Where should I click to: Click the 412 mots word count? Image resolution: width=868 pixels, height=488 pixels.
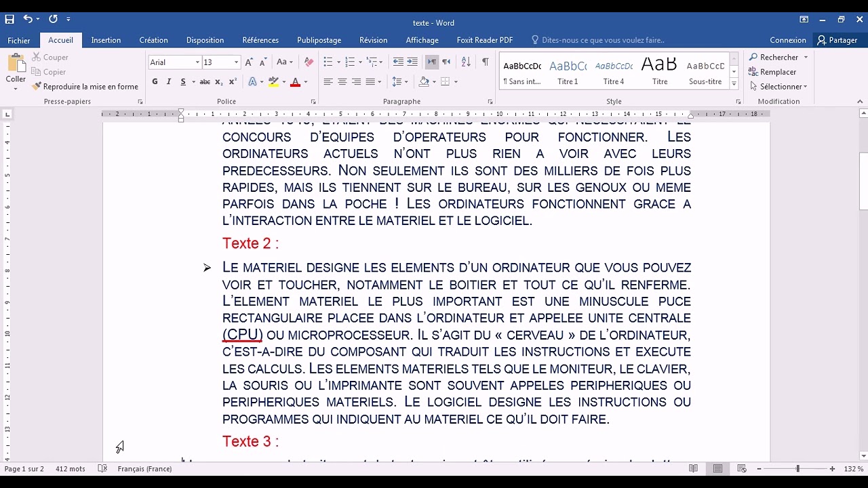(x=71, y=469)
